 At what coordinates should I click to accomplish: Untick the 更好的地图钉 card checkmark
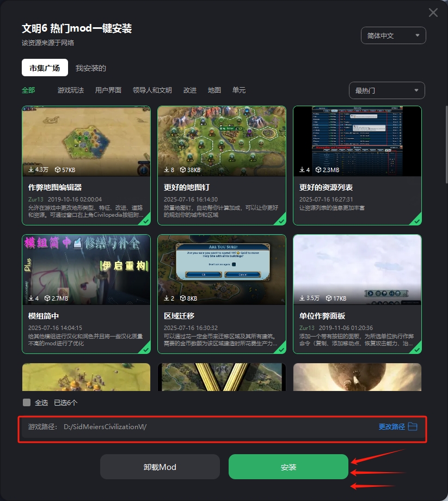point(281,221)
